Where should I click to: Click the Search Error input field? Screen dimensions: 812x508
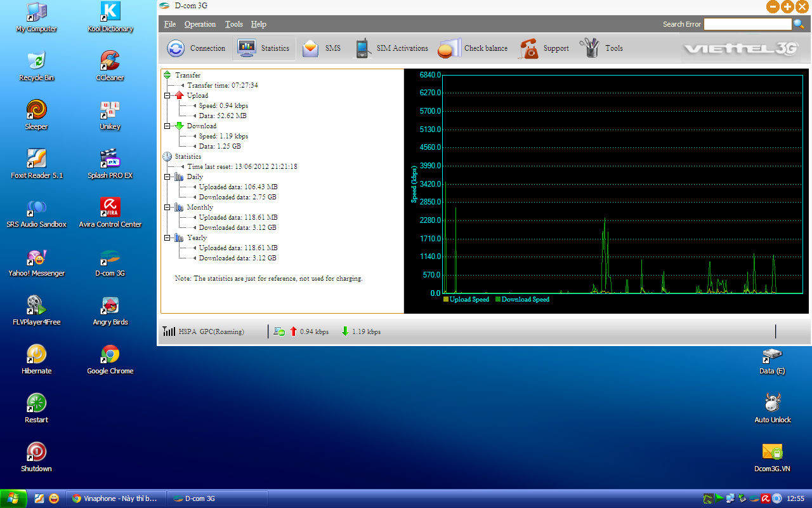pyautogui.click(x=748, y=24)
